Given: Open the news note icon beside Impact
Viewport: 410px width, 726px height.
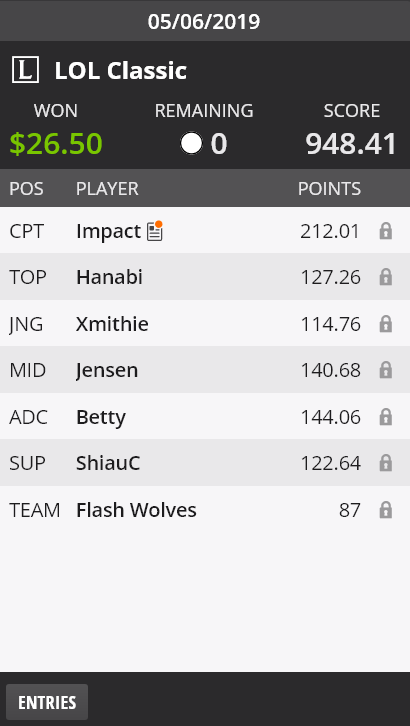Looking at the screenshot, I should pos(155,231).
